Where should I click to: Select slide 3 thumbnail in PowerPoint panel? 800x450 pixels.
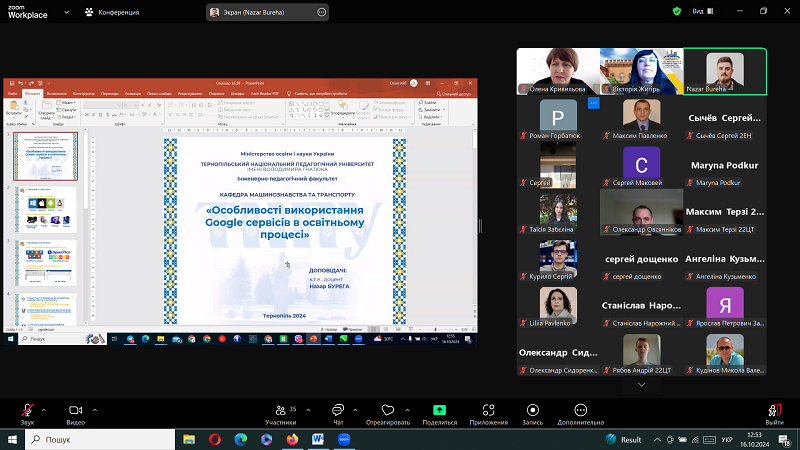tap(45, 263)
